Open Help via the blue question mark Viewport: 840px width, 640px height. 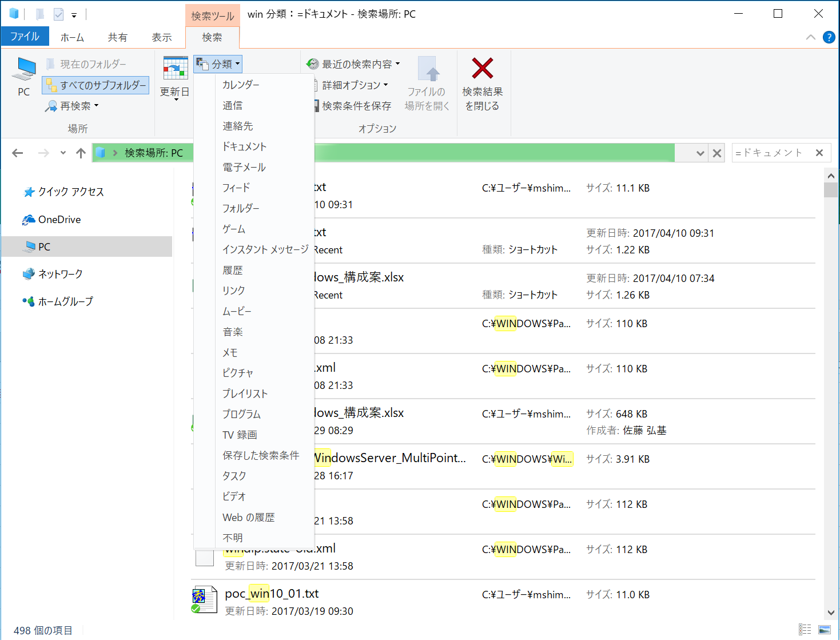[829, 37]
